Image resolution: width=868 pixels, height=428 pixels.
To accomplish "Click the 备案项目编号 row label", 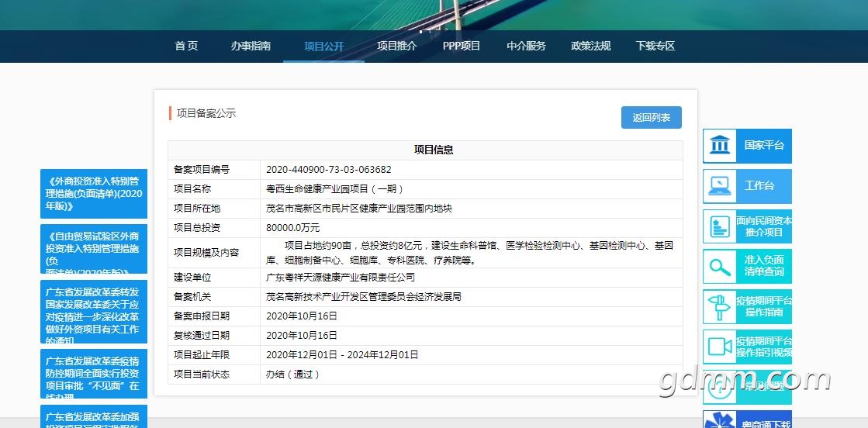I will point(202,170).
